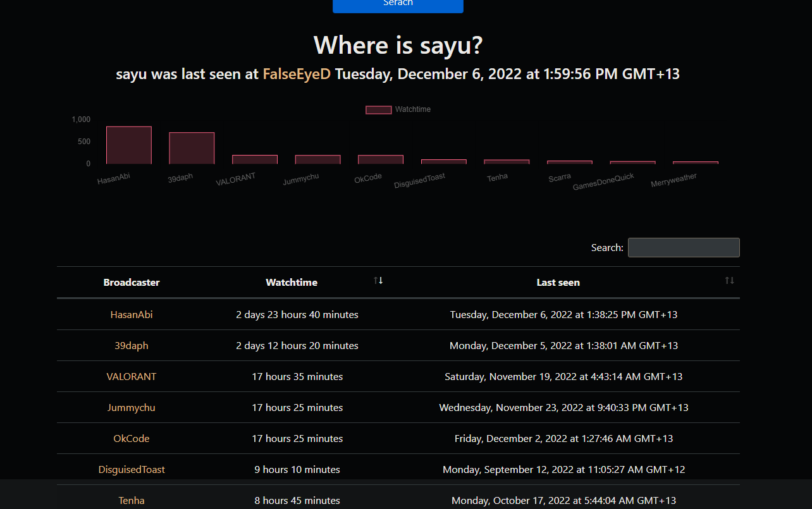The image size is (812, 509).
Task: Click the Broadcaster column header
Action: pyautogui.click(x=132, y=283)
